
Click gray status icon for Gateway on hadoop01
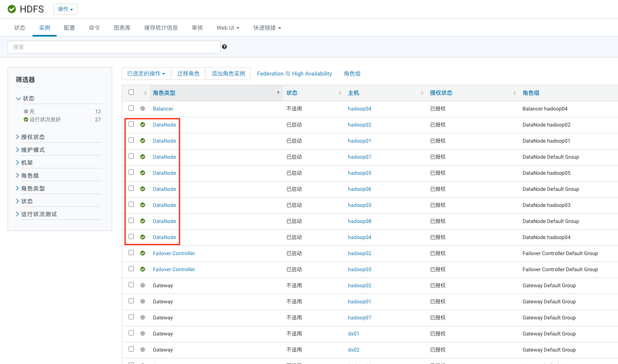tap(143, 301)
